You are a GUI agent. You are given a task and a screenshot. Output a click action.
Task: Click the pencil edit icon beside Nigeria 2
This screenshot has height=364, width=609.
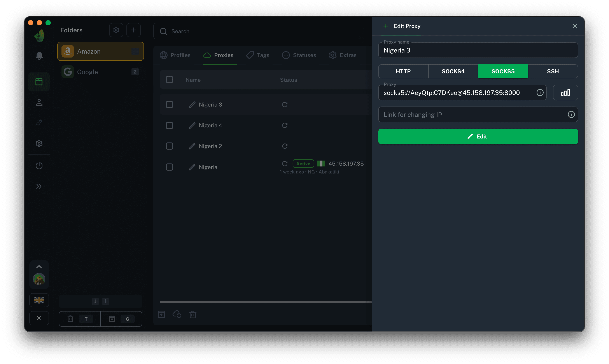(x=192, y=146)
